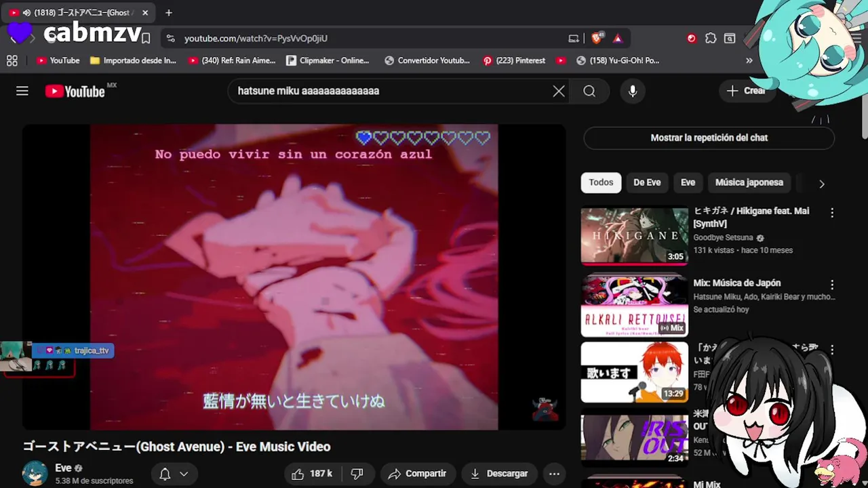868x488 pixels.
Task: Open cast/media icon in address bar
Action: coord(574,39)
